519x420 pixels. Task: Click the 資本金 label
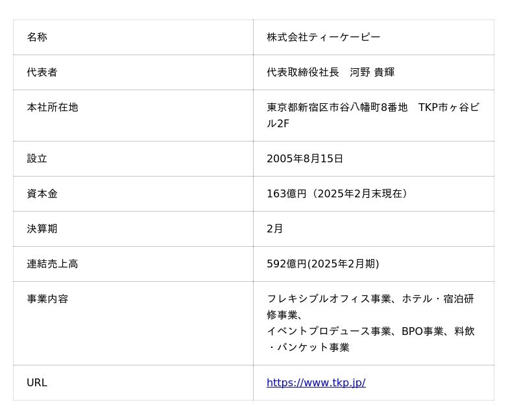point(42,193)
